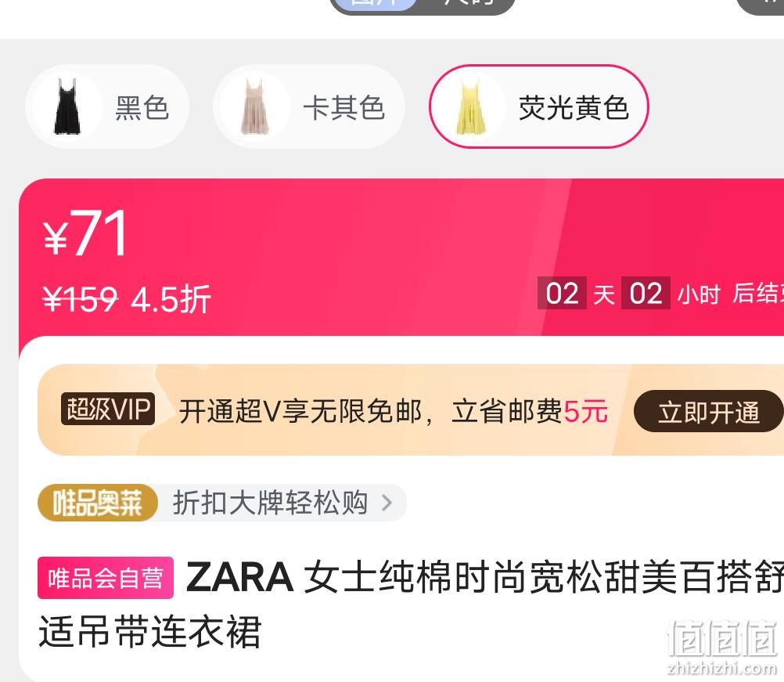Screen dimensions: 784x682
Task: Open the ZARA product title
Action: pos(411,604)
